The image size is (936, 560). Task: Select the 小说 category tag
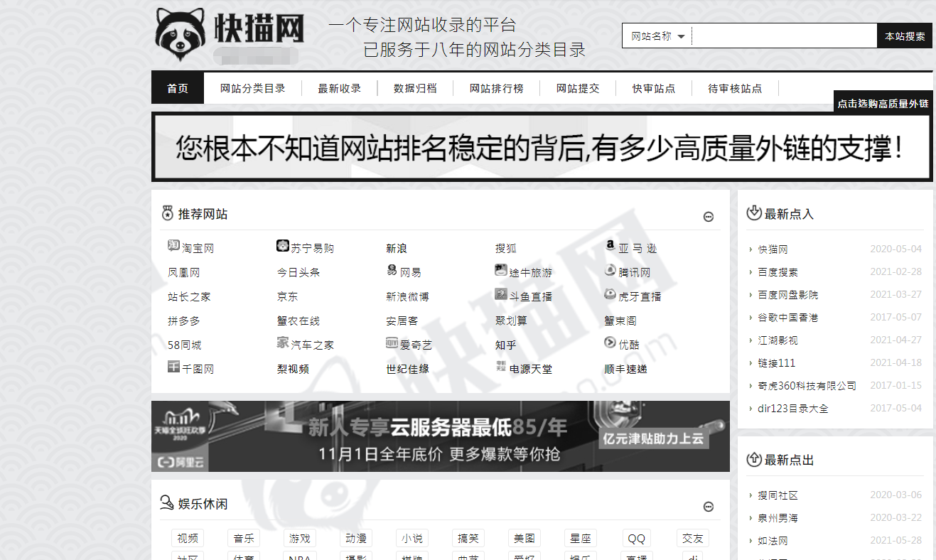point(412,539)
